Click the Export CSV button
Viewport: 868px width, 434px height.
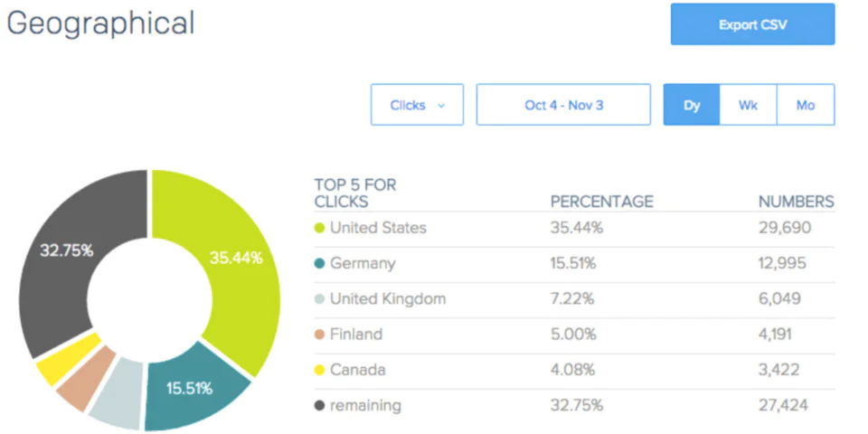click(x=752, y=24)
